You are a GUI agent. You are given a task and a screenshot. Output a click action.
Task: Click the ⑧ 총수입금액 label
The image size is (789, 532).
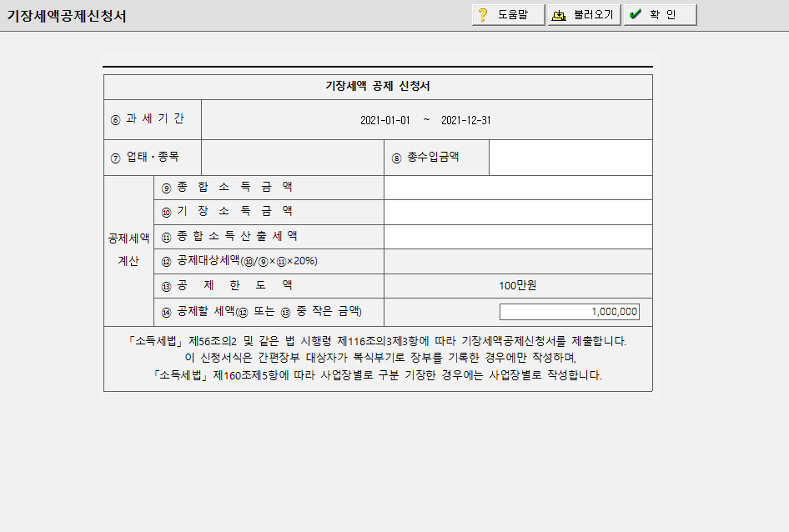[425, 157]
